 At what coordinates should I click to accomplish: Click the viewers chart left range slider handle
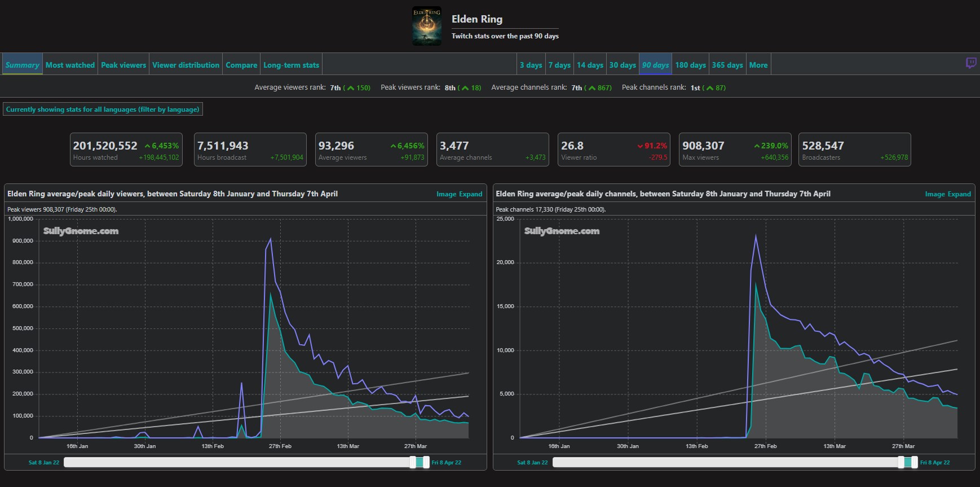coord(413,462)
